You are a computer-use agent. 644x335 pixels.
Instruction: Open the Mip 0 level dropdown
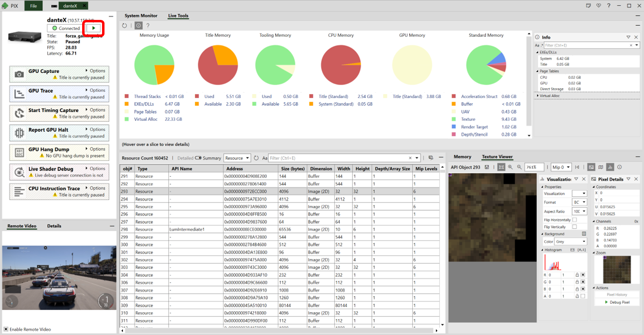point(561,167)
